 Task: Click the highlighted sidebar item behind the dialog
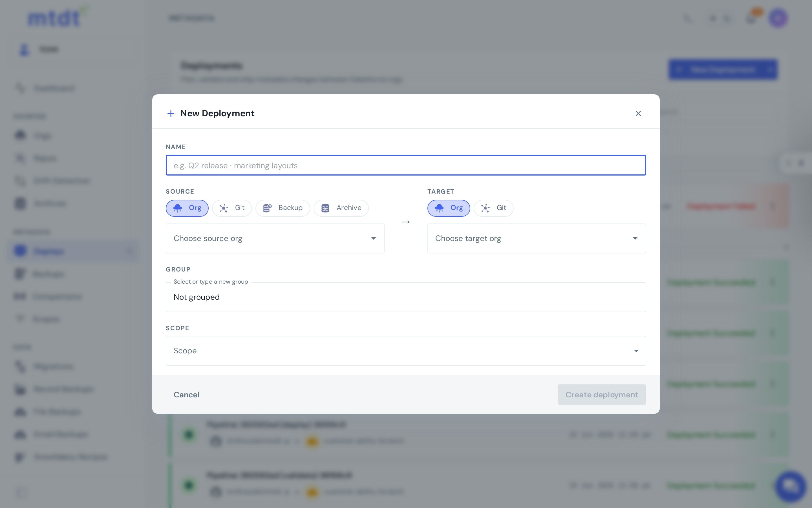[73, 251]
